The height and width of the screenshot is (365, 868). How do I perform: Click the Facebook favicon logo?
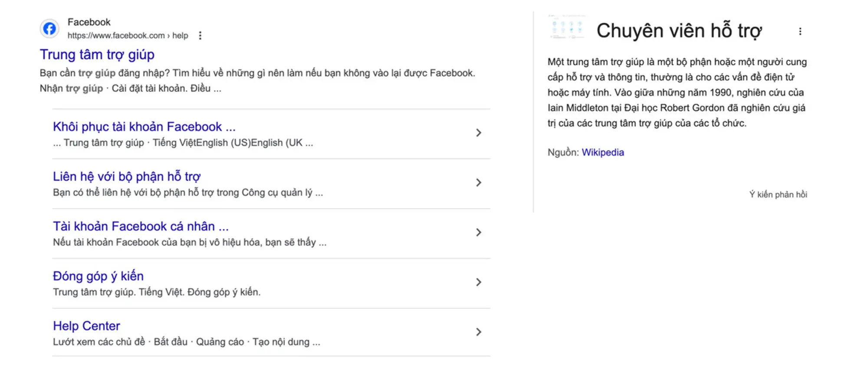(49, 29)
